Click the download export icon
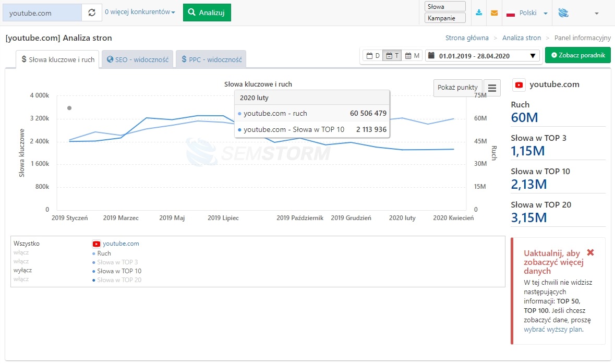 point(479,13)
